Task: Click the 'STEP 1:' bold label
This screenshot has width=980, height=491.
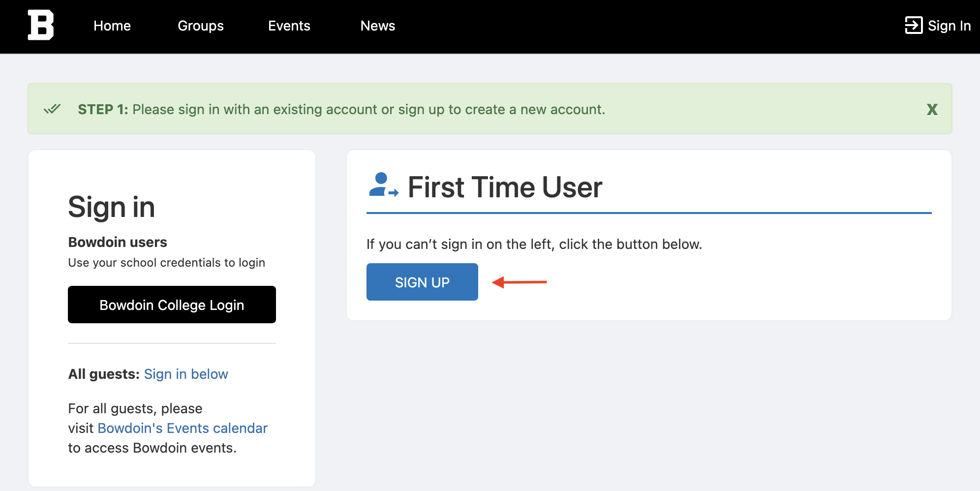Action: 103,109
